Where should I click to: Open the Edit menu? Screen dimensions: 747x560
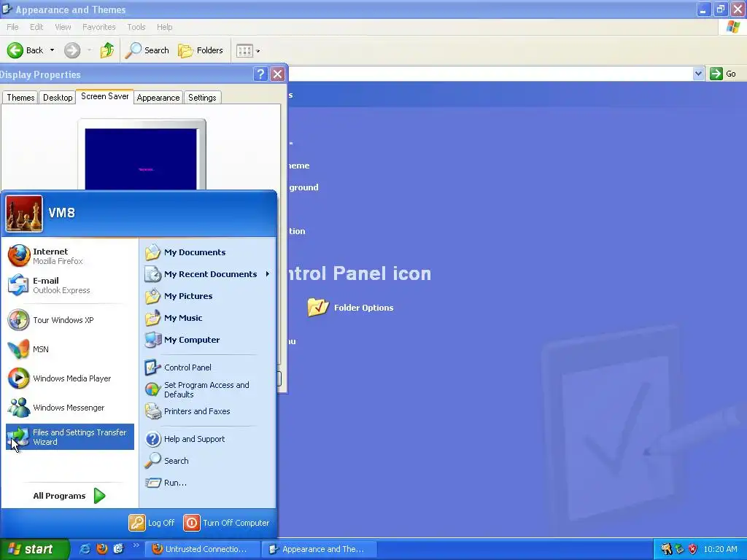click(36, 27)
